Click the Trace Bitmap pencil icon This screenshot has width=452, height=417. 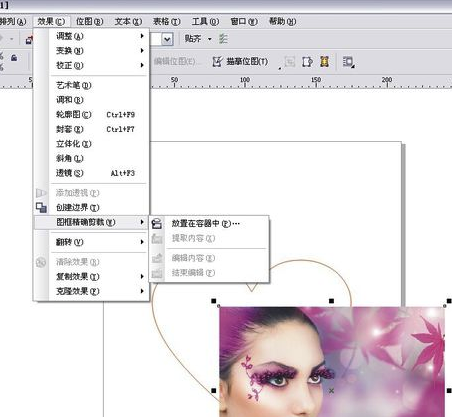(217, 62)
